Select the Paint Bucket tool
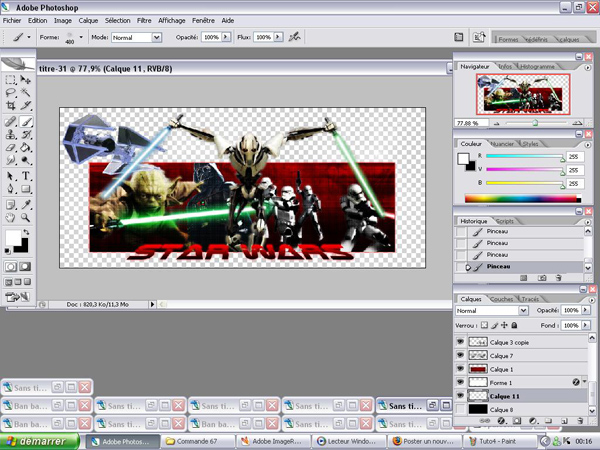Viewport: 600px width, 450px height. [26, 147]
